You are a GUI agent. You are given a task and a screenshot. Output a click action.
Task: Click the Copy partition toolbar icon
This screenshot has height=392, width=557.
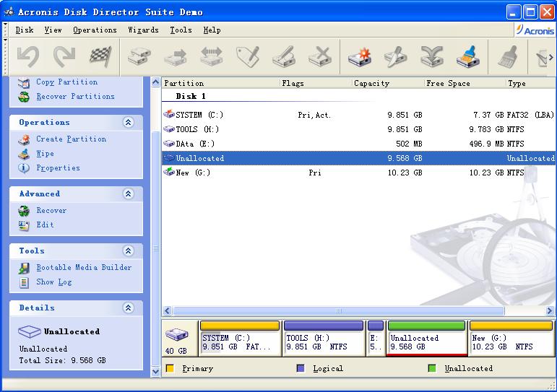point(139,57)
